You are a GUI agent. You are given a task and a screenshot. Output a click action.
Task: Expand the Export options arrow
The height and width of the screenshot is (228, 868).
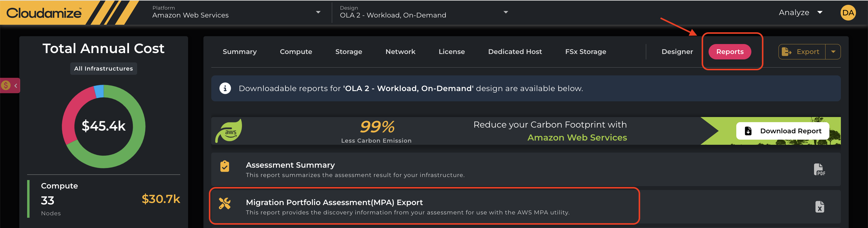click(x=833, y=52)
